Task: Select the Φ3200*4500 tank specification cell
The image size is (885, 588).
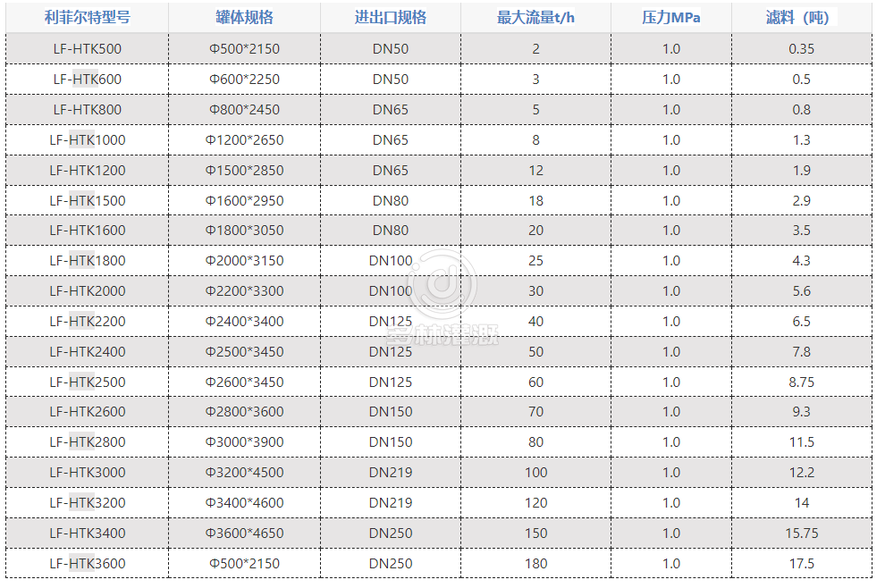Action: coord(244,472)
